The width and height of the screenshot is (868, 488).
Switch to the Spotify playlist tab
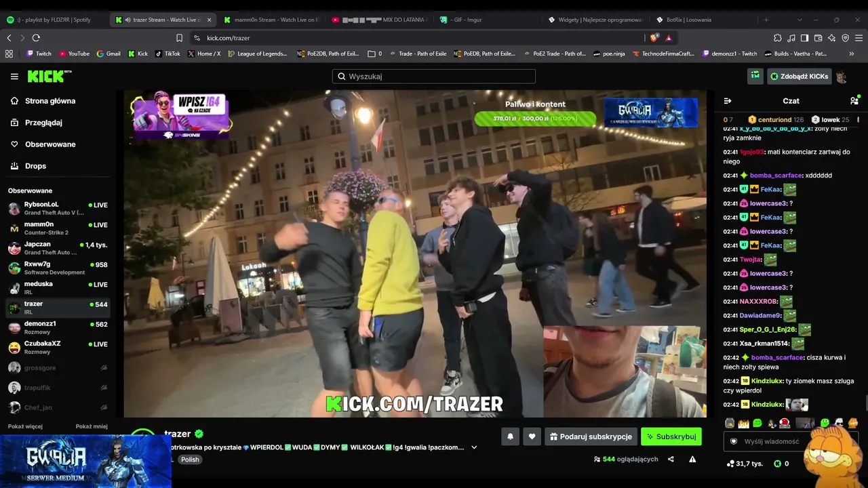click(54, 20)
